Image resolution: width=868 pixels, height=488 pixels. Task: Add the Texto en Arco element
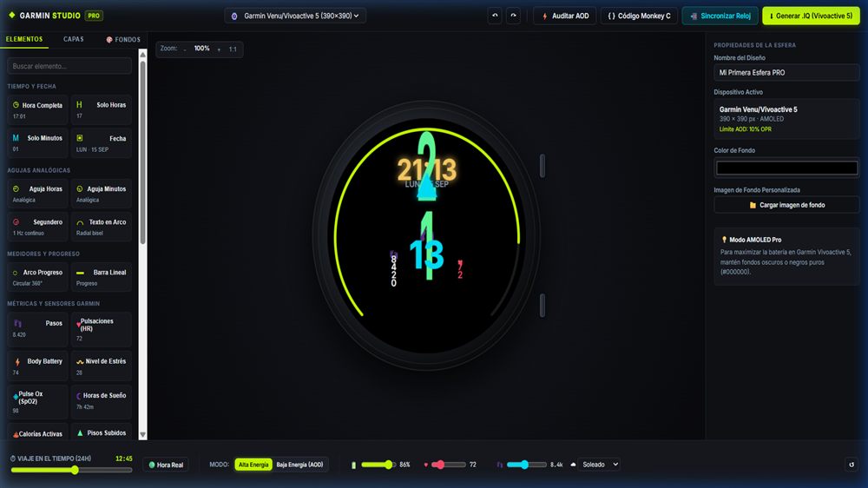102,227
